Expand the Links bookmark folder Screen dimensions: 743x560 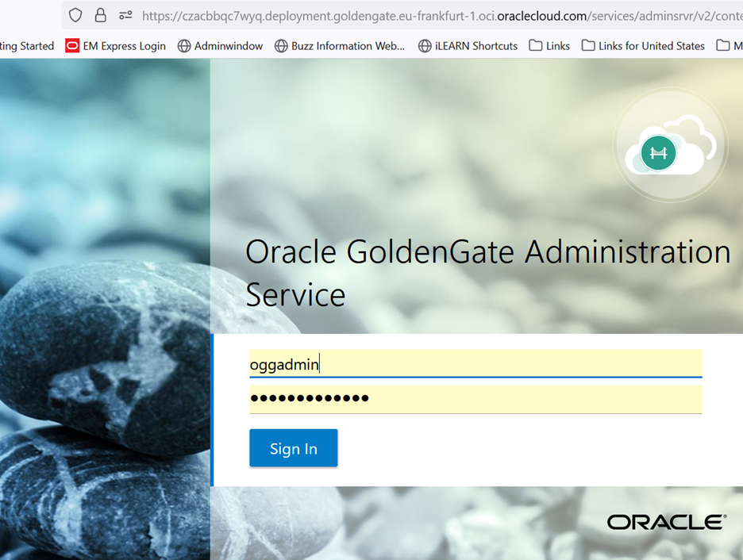[549, 45]
